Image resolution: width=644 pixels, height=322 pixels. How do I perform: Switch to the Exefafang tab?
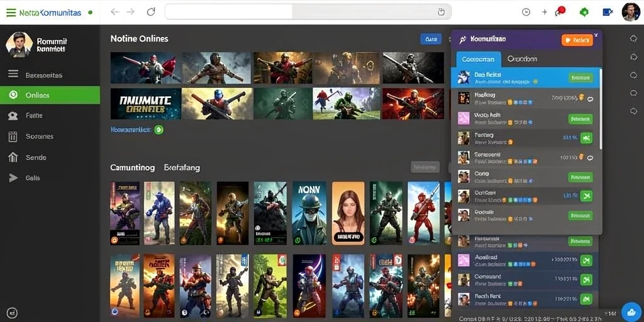click(x=182, y=167)
